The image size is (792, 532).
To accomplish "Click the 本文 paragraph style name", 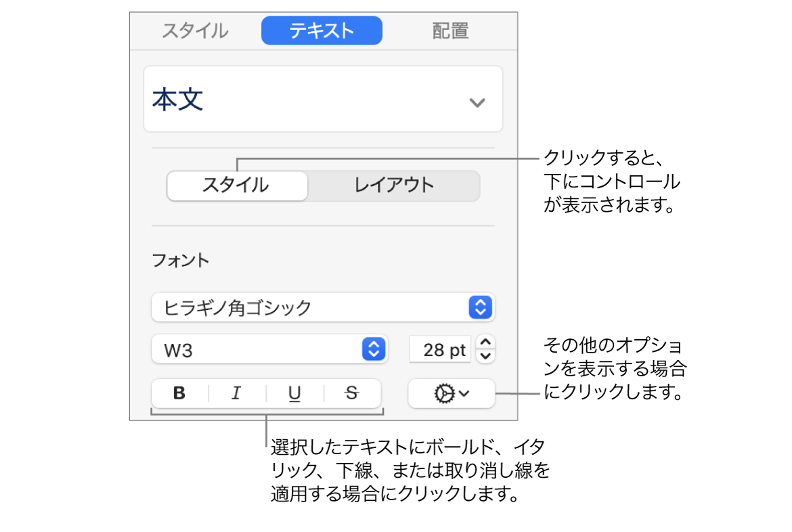I will (177, 100).
